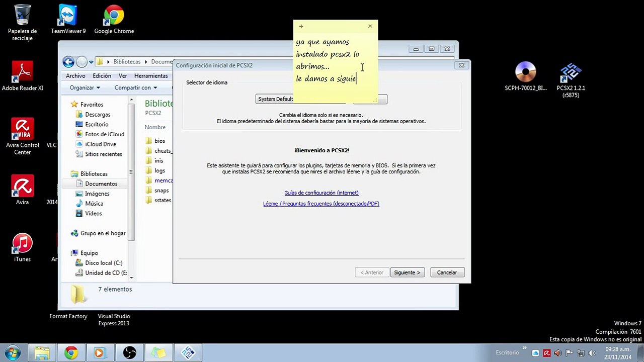Open Avira Control Center desktop icon
644x362 pixels.
pos(23,136)
